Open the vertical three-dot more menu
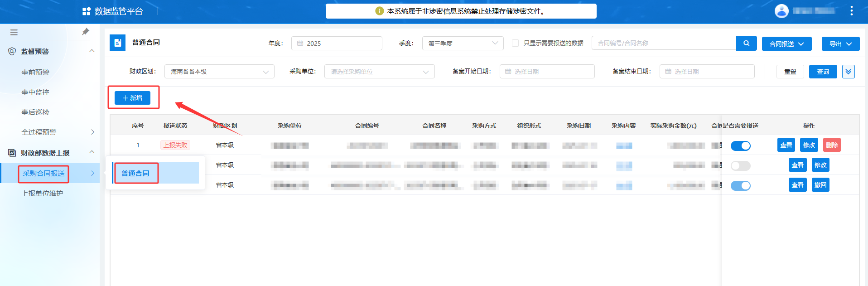868x286 pixels. click(x=851, y=11)
